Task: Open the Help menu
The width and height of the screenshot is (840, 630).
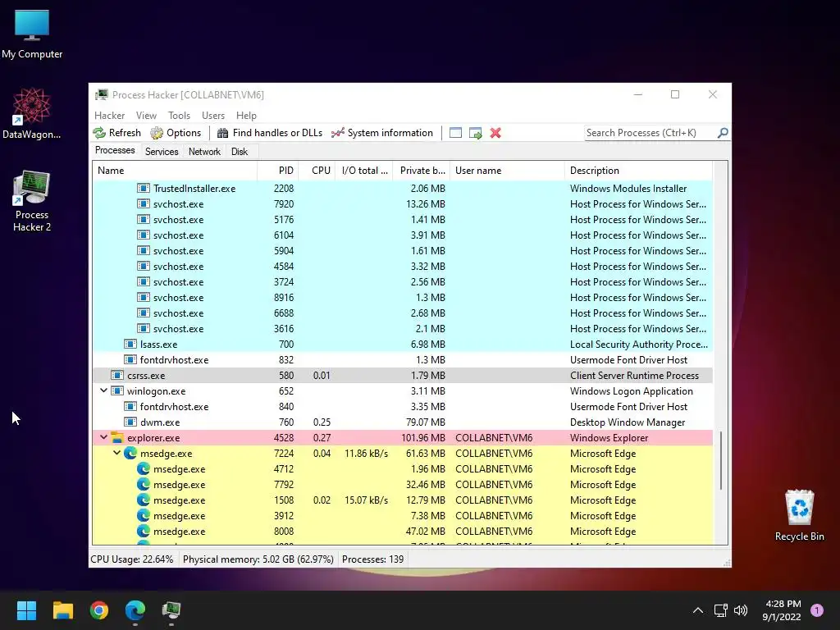Action: (246, 115)
